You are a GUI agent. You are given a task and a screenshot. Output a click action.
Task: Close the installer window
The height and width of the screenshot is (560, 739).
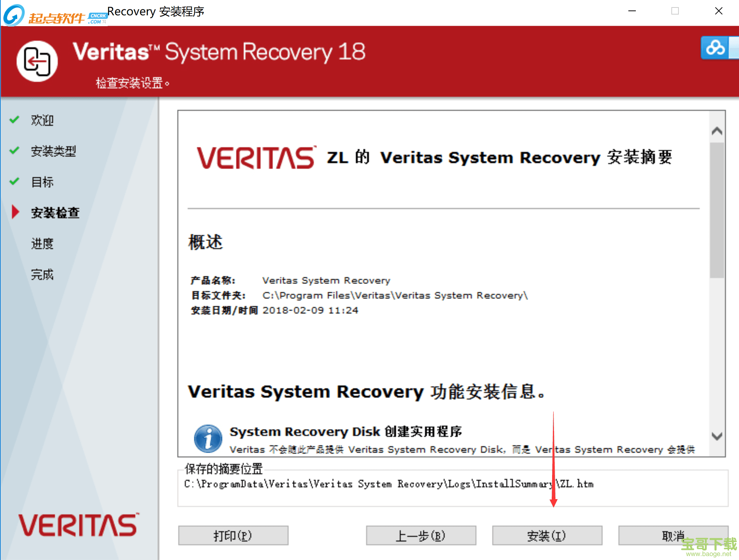click(718, 11)
